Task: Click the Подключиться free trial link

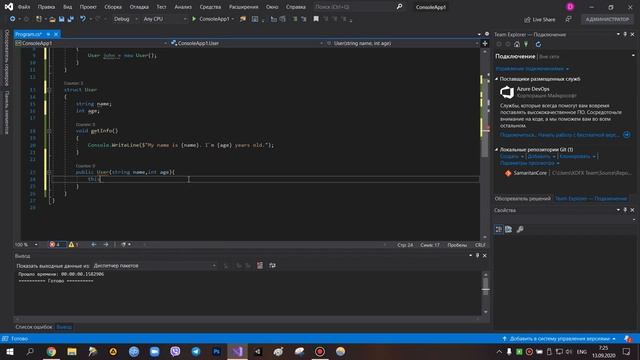Action: (x=560, y=135)
